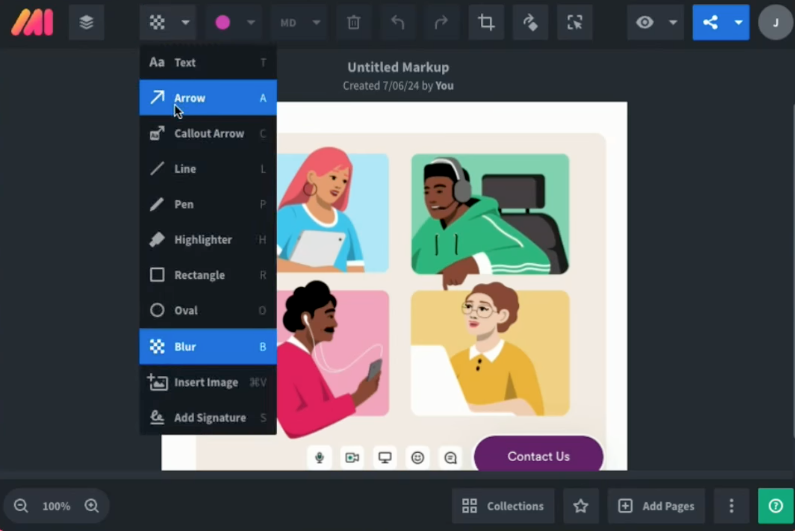Choose Text from the tool menu
795x531 pixels.
(208, 62)
